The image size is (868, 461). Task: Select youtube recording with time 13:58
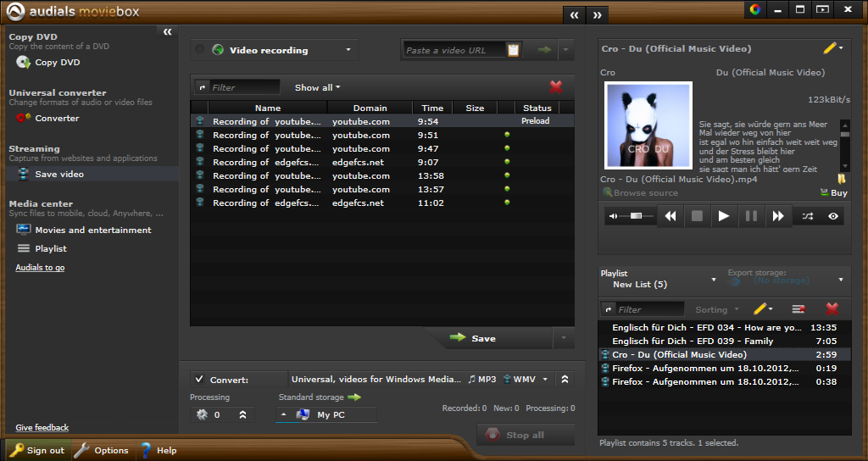click(382, 175)
